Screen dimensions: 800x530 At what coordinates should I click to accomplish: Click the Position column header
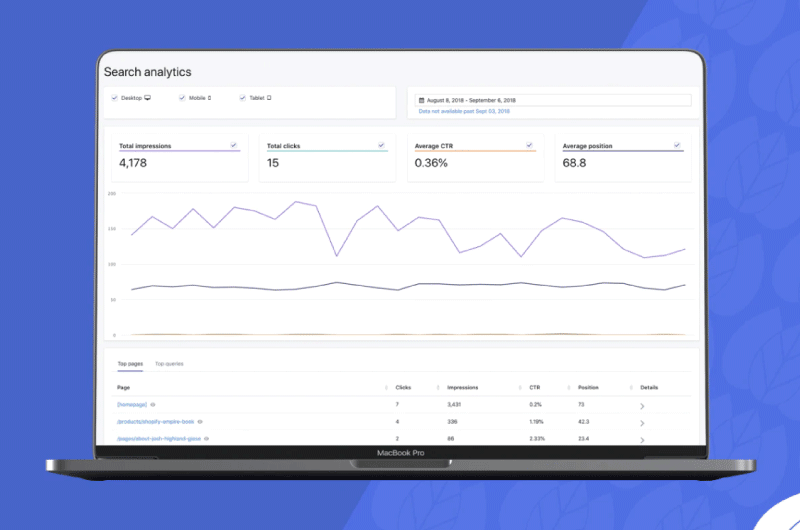click(x=588, y=388)
